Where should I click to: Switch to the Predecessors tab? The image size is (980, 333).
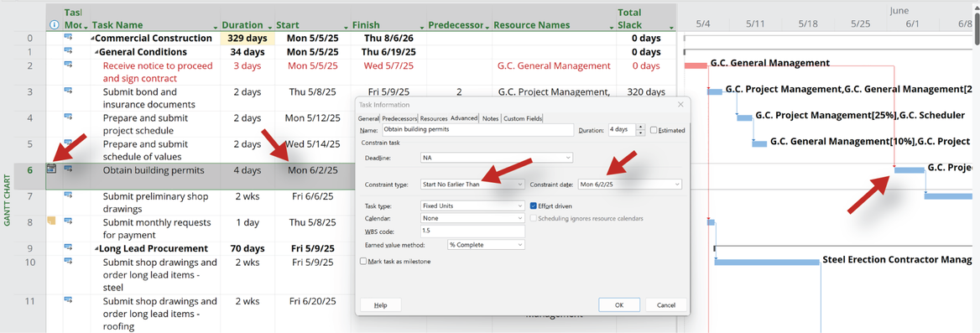tap(399, 118)
